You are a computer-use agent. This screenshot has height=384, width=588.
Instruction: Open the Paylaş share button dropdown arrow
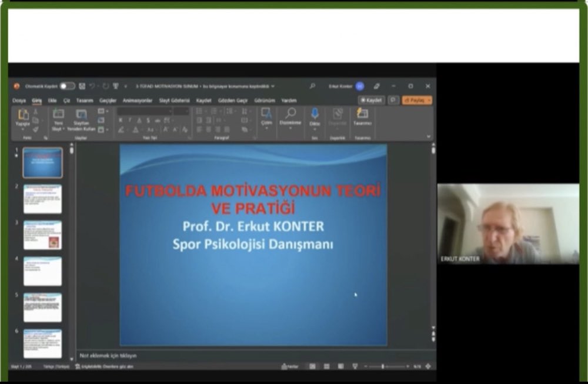tap(429, 101)
